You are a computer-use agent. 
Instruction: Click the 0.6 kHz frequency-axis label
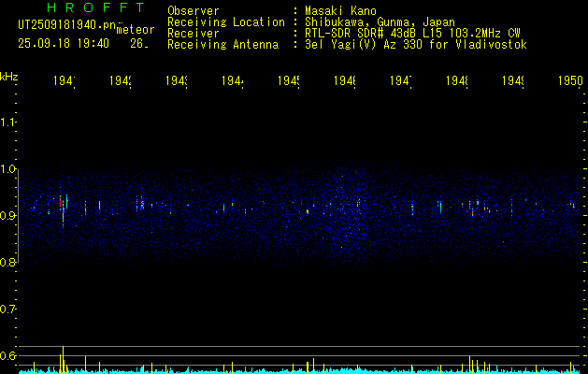point(8,355)
